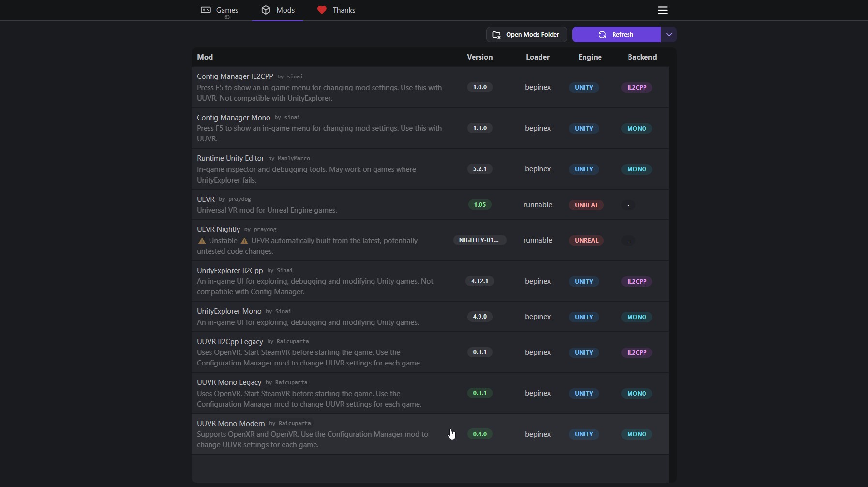Sort by the Mod column header
This screenshot has height=487, width=868.
coord(205,57)
